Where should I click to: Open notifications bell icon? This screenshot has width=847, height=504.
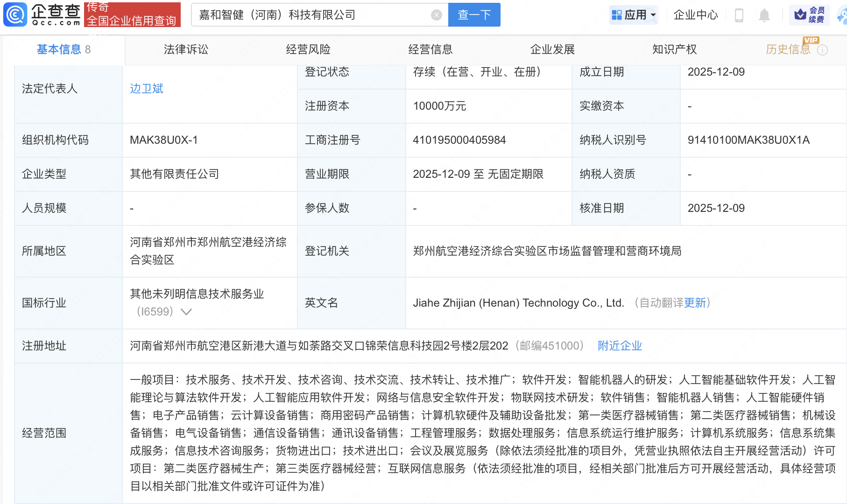[x=764, y=15]
